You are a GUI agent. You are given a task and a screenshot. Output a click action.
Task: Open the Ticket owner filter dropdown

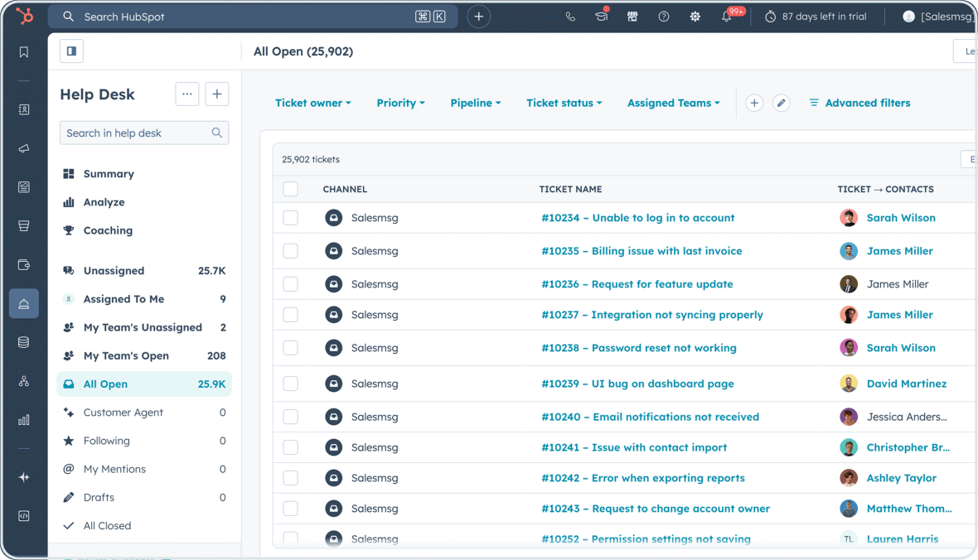(313, 103)
